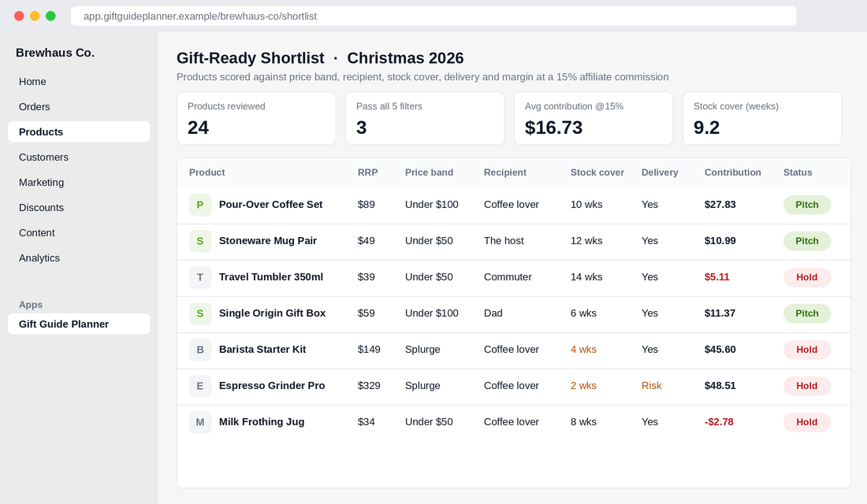Click the Stock cover column header
The height and width of the screenshot is (504, 867).
597,172
